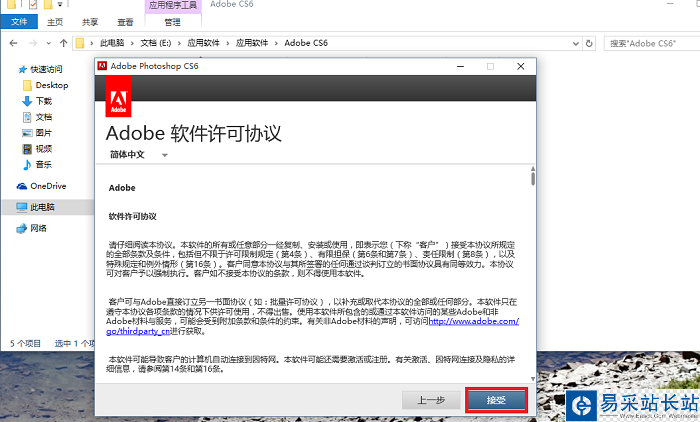Image resolution: width=700 pixels, height=422 pixels.
Task: Switch to the 共享 ribbon tab
Action: [90, 22]
